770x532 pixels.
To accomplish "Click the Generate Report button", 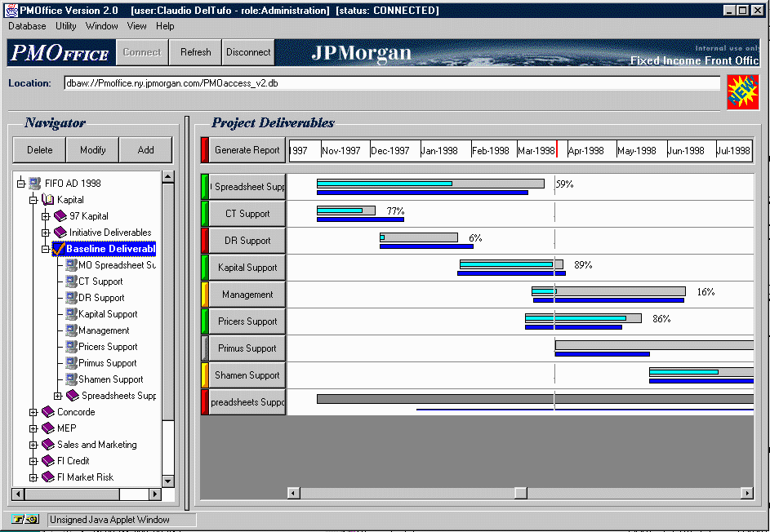I will point(247,150).
